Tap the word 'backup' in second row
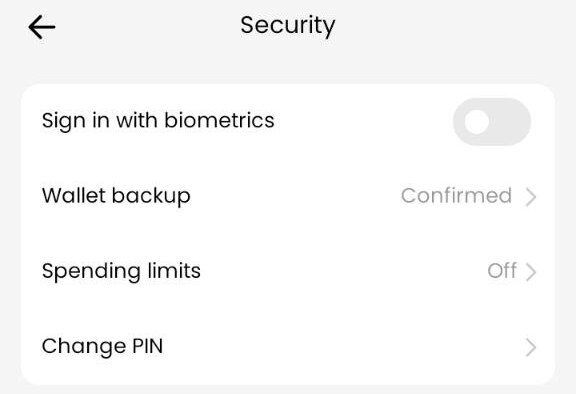Image resolution: width=576 pixels, height=394 pixels. 151,196
